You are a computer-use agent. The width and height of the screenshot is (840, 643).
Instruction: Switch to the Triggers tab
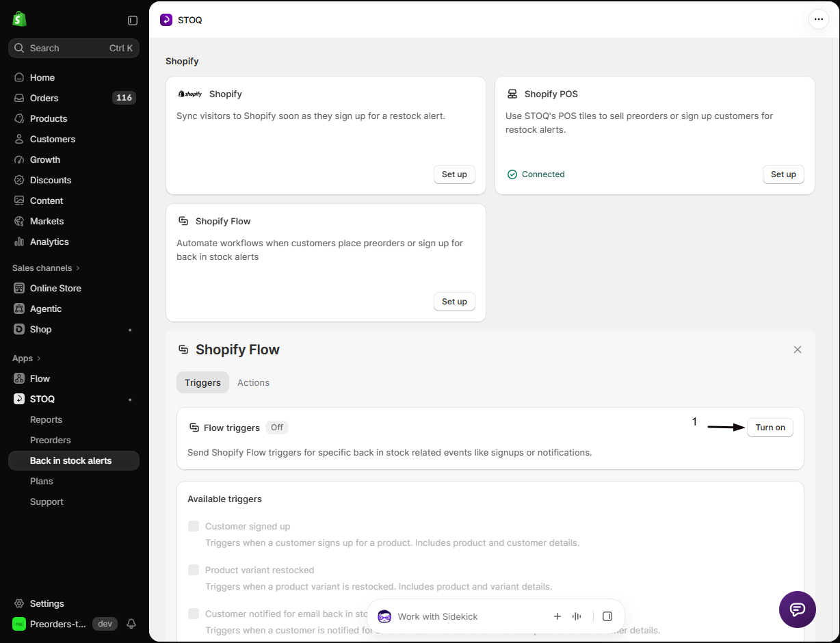click(202, 382)
